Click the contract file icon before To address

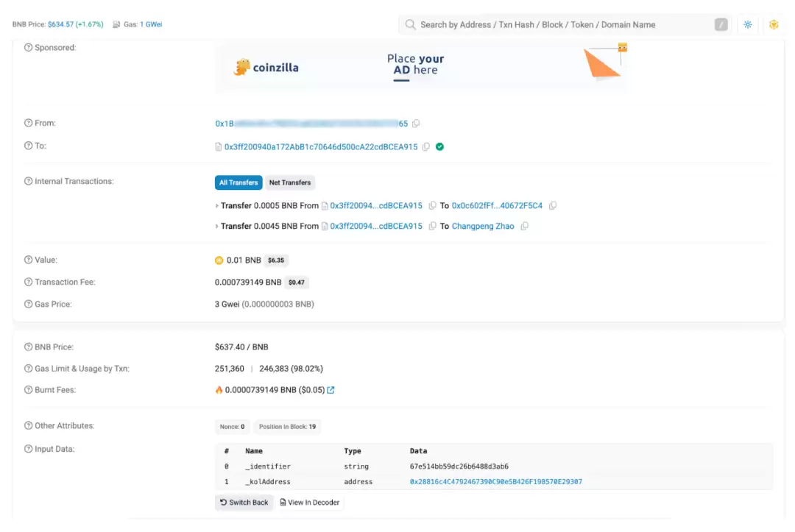pos(218,147)
